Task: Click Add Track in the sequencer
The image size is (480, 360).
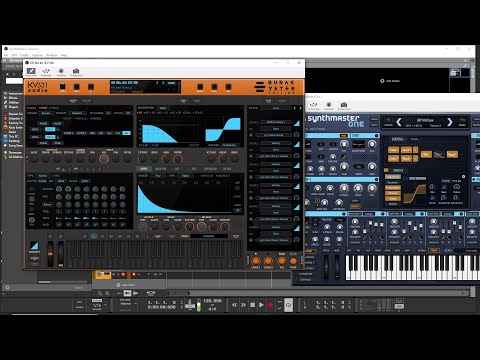Action: (x=126, y=285)
